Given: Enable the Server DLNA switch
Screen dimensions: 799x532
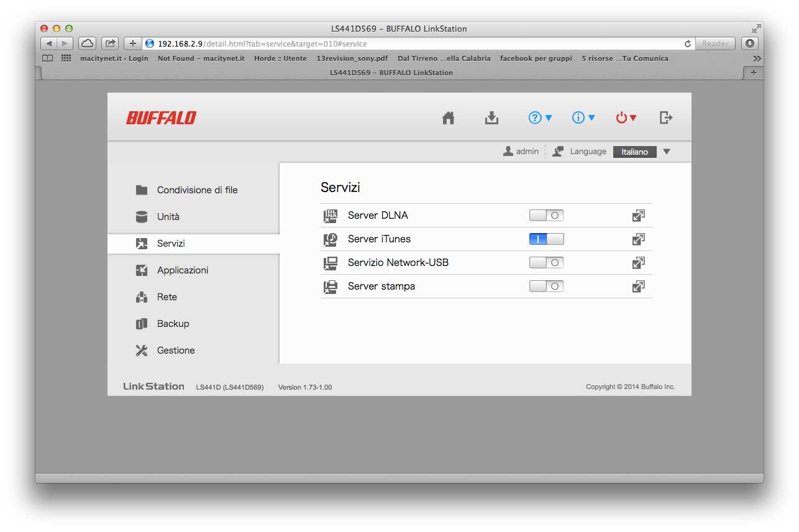Looking at the screenshot, I should point(546,216).
